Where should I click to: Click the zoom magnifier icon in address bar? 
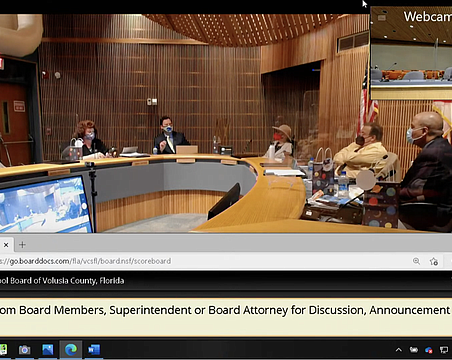(x=416, y=261)
